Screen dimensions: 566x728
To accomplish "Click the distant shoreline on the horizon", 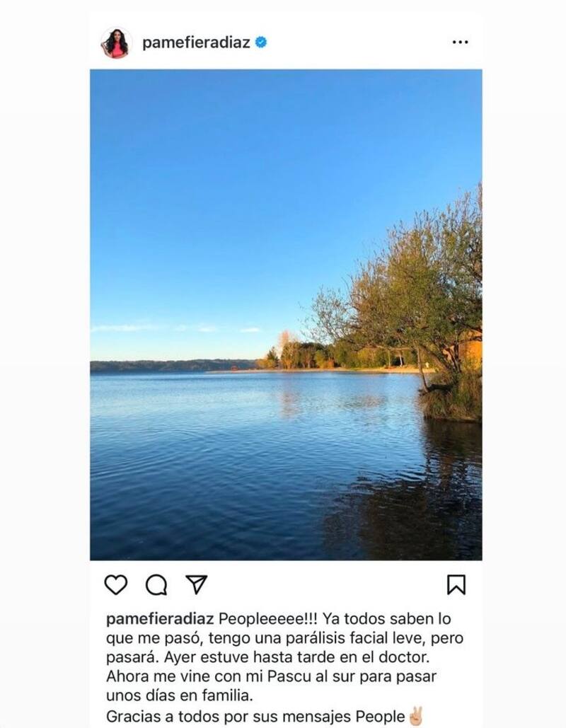I will coord(172,365).
